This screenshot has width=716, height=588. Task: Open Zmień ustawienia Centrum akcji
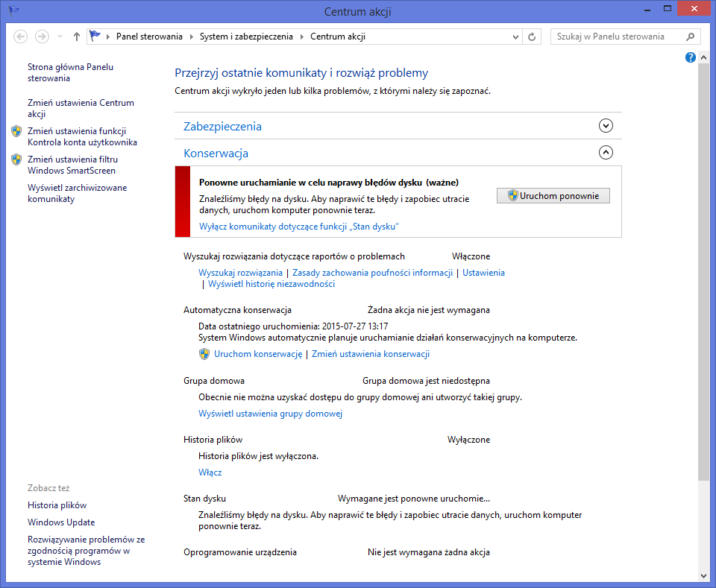(x=81, y=108)
